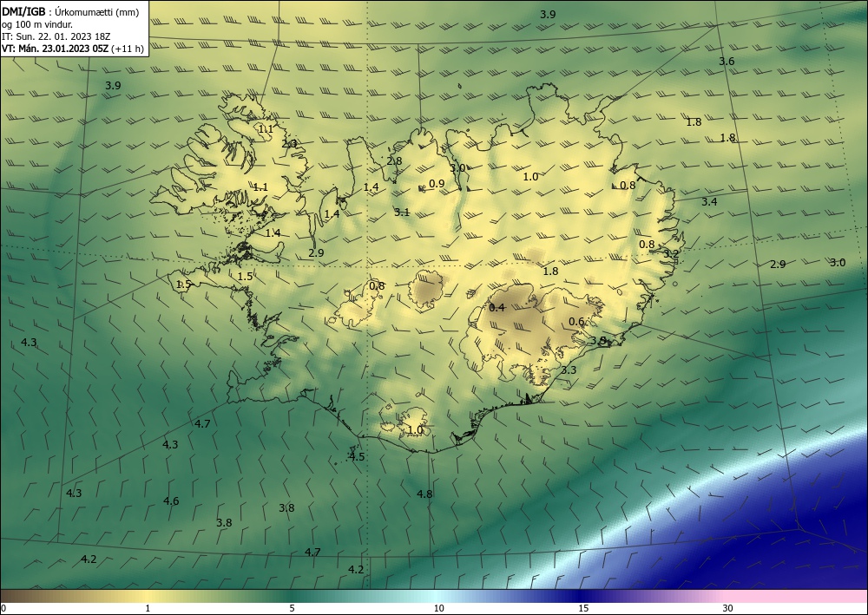Click the 3.1 value on the map
868x615 pixels.
[402, 212]
